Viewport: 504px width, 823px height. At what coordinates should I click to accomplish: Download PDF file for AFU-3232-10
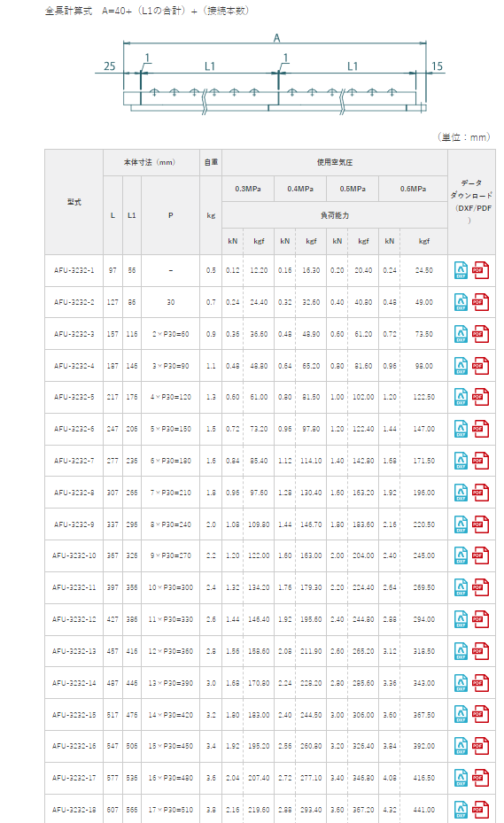pyautogui.click(x=480, y=555)
